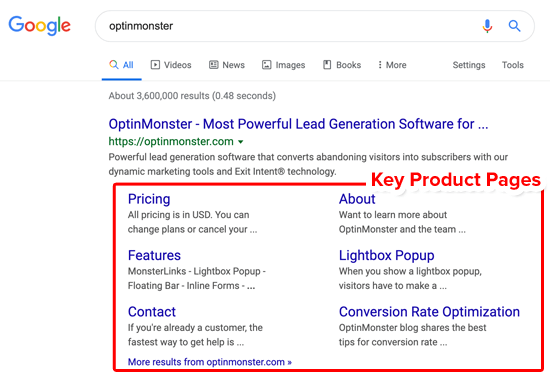Switch to the Books tab

click(342, 65)
